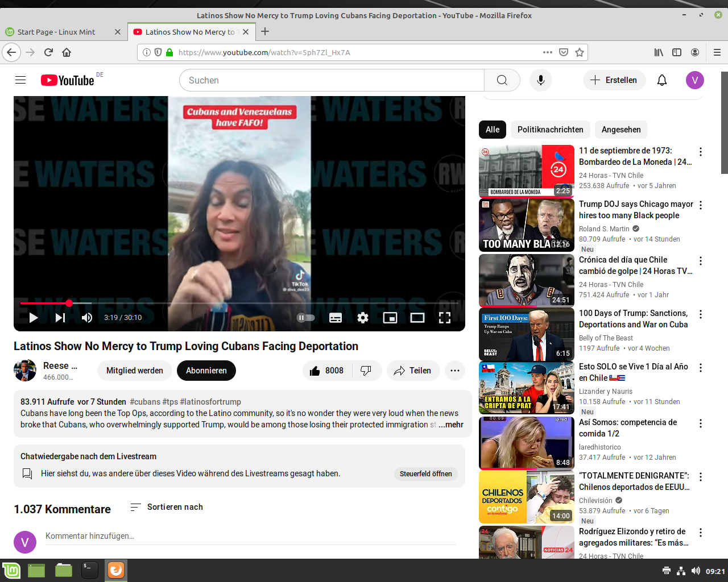
Task: Open the YouTube guide hamburger menu
Action: (20, 80)
